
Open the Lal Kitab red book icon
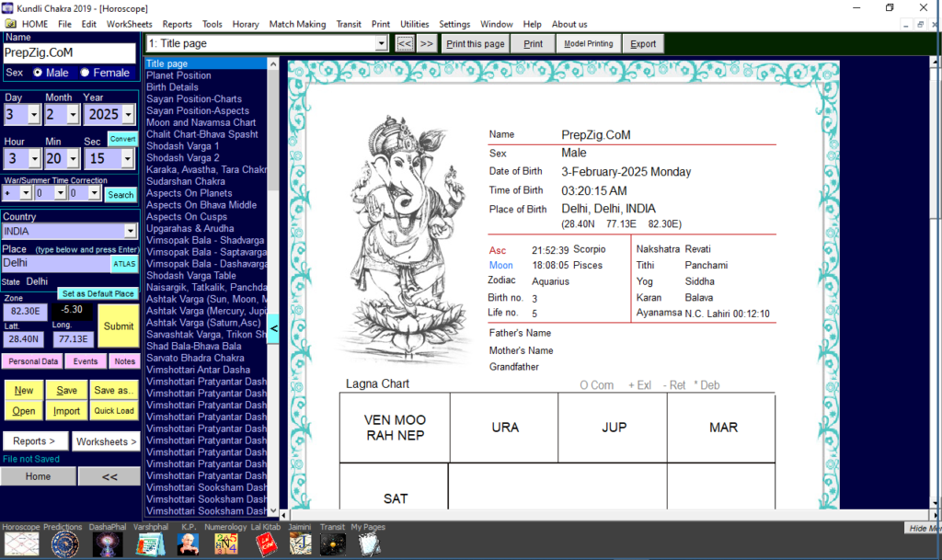pos(266,544)
